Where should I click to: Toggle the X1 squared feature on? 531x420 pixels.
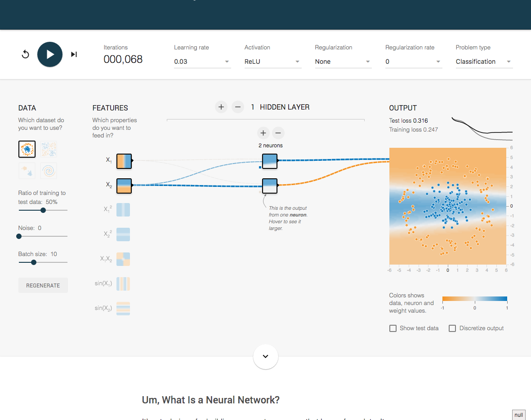click(123, 210)
